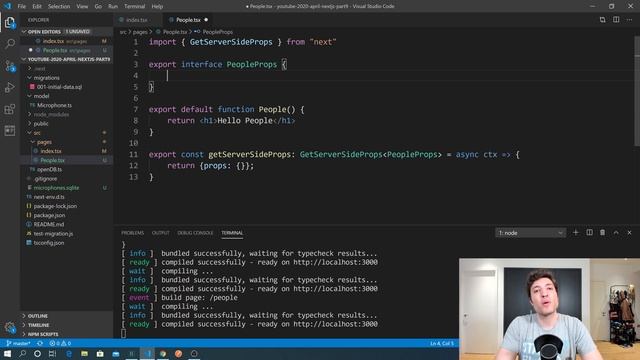Switch to the index.tsx editor tab
The width and height of the screenshot is (640, 360).
point(138,20)
